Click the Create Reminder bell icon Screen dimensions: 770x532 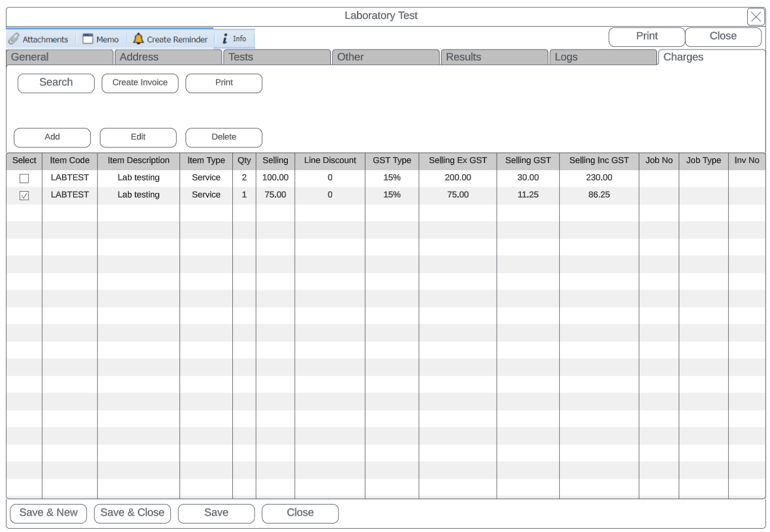tap(138, 39)
